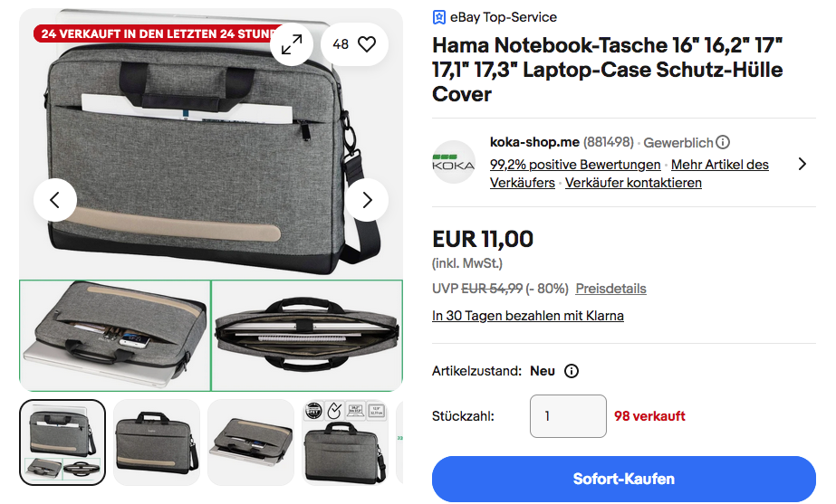The width and height of the screenshot is (836, 504).
Task: Click Verkäufer kontaktieren link
Action: click(x=633, y=183)
